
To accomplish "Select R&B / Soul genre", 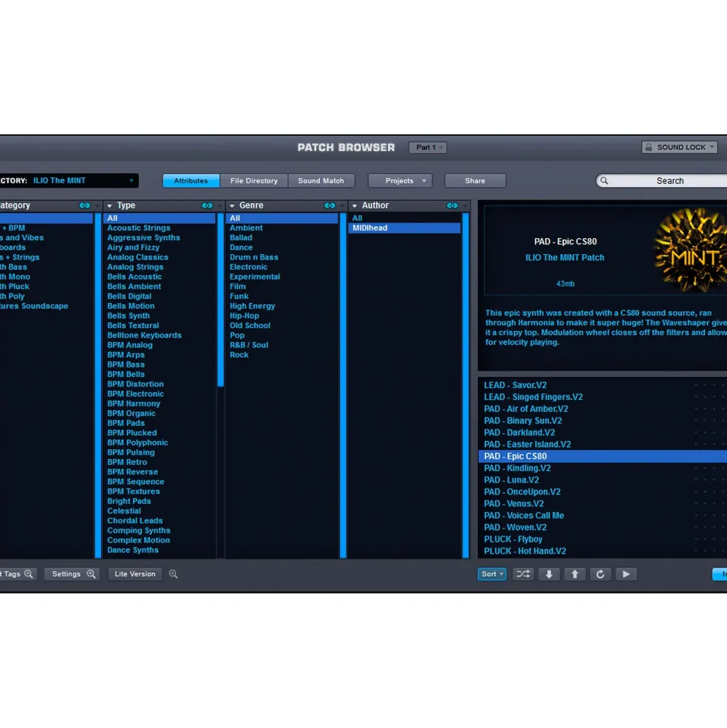I will click(x=249, y=345).
